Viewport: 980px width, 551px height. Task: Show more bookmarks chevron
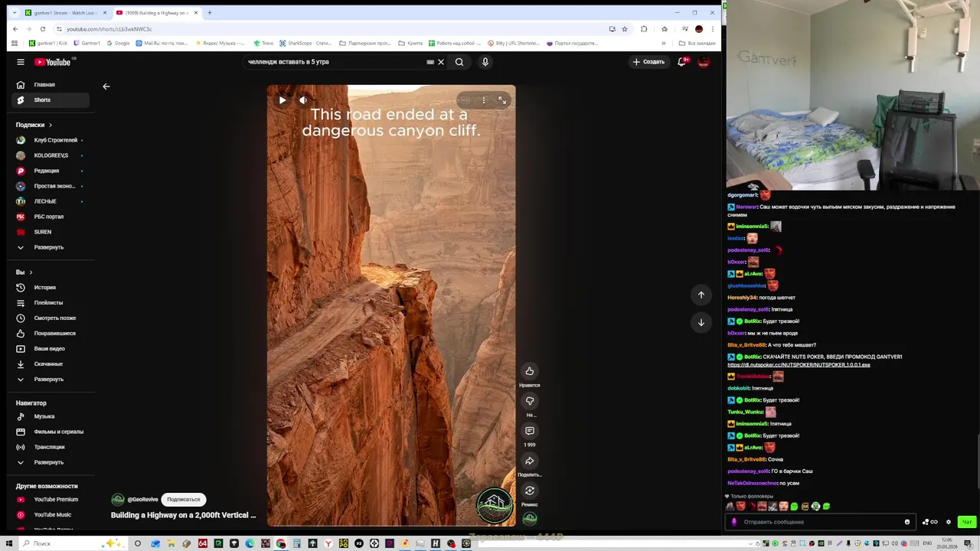point(664,44)
